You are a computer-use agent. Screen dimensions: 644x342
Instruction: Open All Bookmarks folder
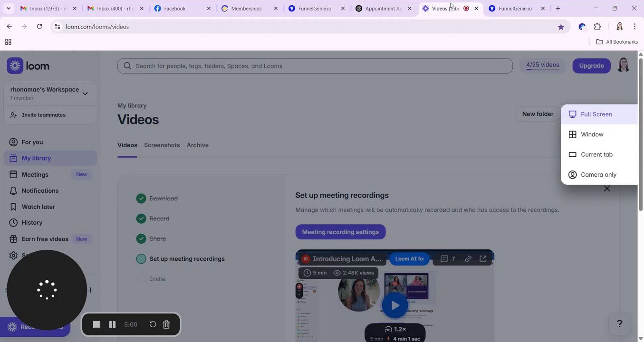pos(617,42)
